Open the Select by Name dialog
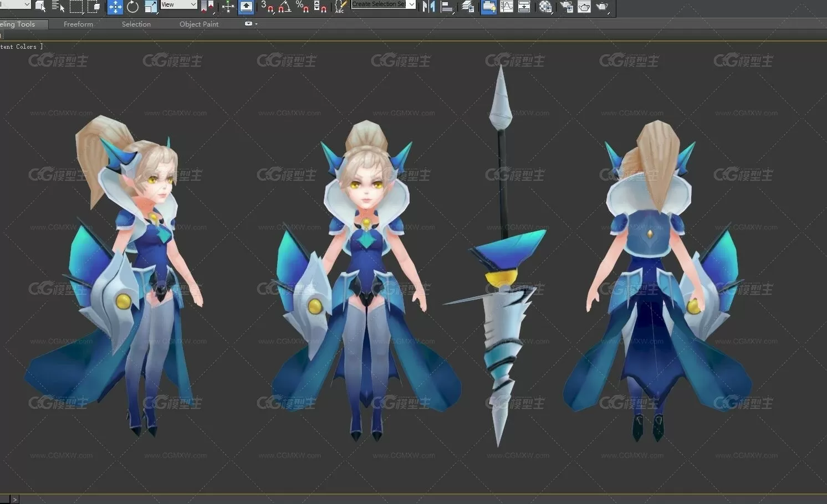Viewport: 827px width, 504px height. click(58, 7)
